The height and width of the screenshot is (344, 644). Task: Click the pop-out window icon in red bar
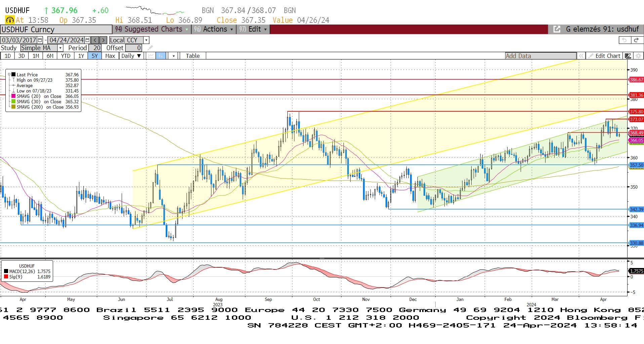point(557,29)
